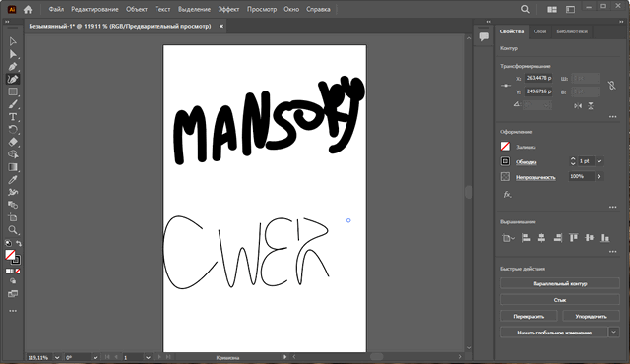Swap fill and stroke colors

coord(19,243)
